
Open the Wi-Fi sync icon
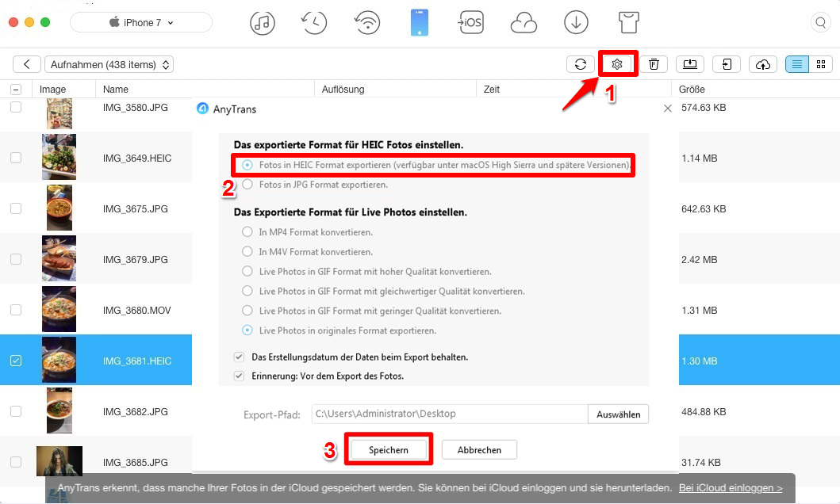pos(367,23)
